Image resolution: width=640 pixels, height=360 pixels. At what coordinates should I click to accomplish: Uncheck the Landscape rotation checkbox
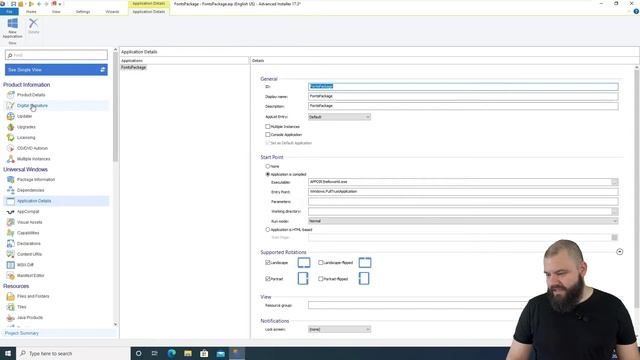(x=268, y=262)
